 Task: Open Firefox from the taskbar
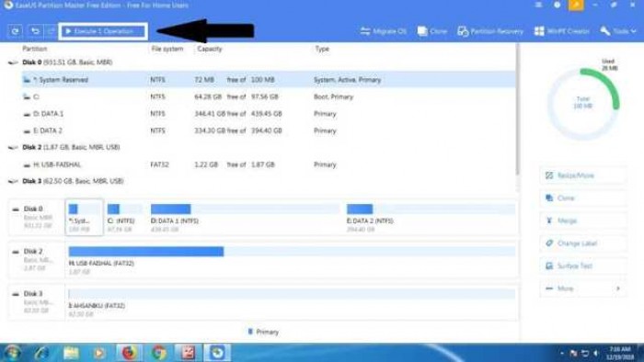(129, 353)
